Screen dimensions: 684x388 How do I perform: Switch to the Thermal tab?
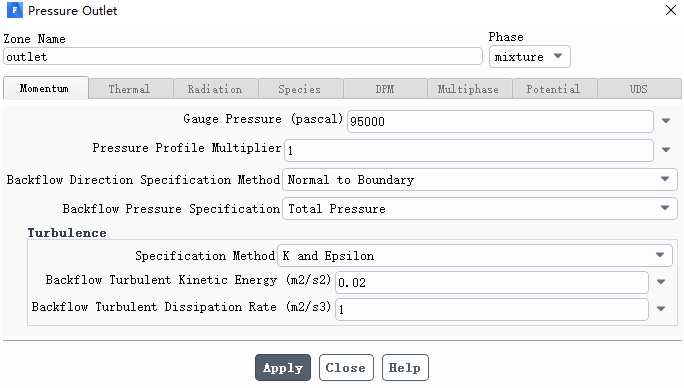[130, 89]
